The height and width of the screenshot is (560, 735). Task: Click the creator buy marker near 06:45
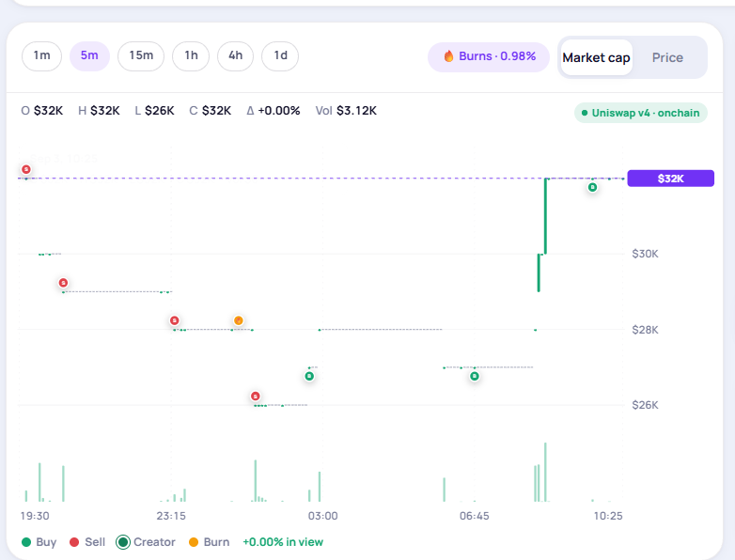tap(475, 376)
